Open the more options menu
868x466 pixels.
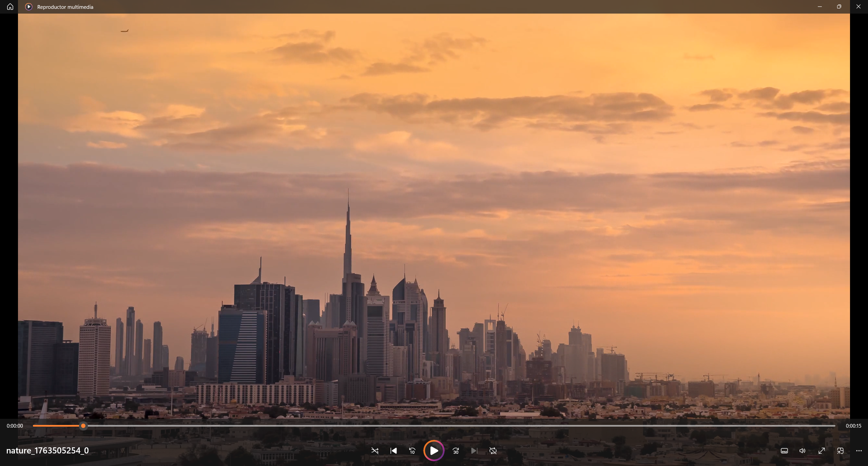pos(859,451)
